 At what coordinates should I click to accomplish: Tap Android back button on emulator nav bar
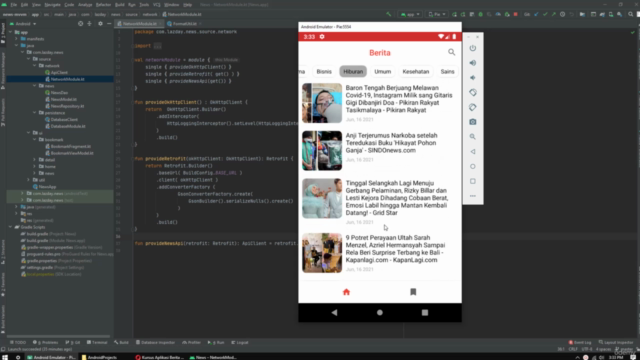point(334,312)
